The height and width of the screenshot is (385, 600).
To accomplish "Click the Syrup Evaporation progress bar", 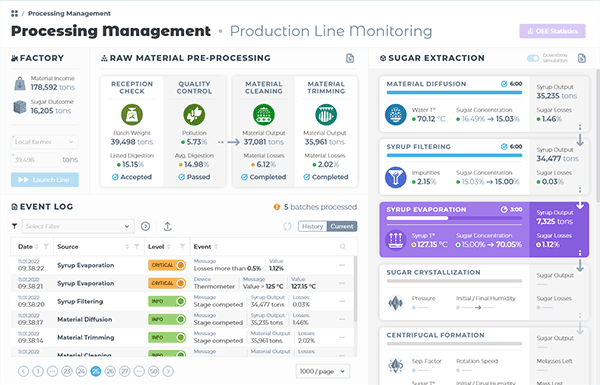I will 454,218.
